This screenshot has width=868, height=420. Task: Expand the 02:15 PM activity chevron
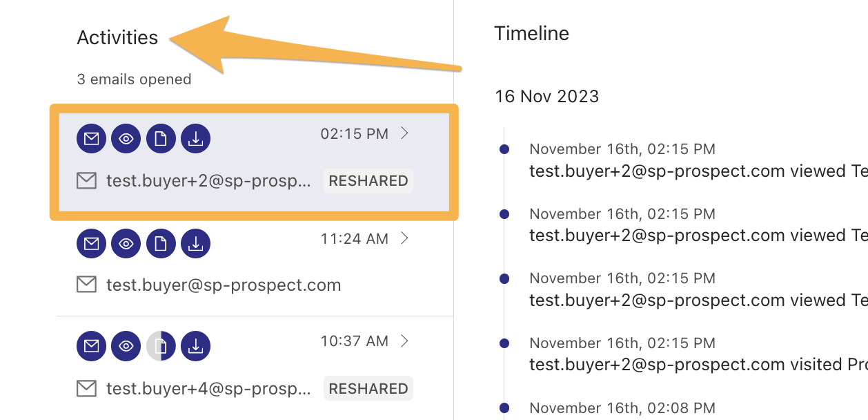tap(405, 133)
